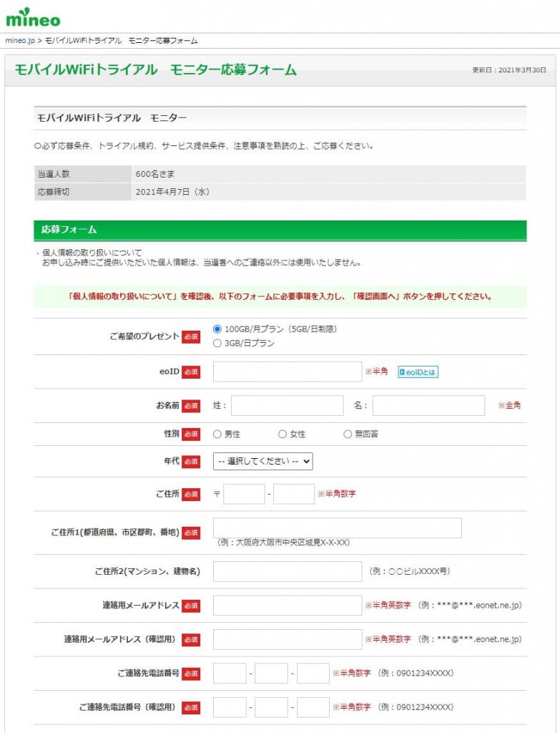Focus the 名 (first name) field
The image size is (560, 733).
point(428,405)
